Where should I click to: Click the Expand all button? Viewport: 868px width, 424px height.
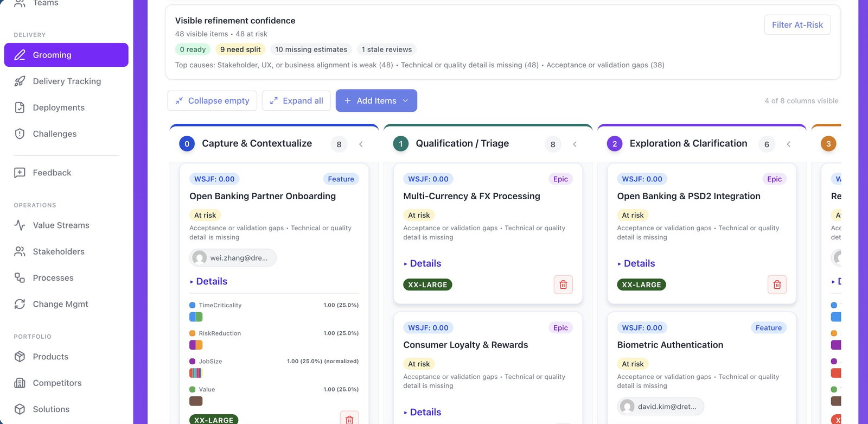click(296, 101)
